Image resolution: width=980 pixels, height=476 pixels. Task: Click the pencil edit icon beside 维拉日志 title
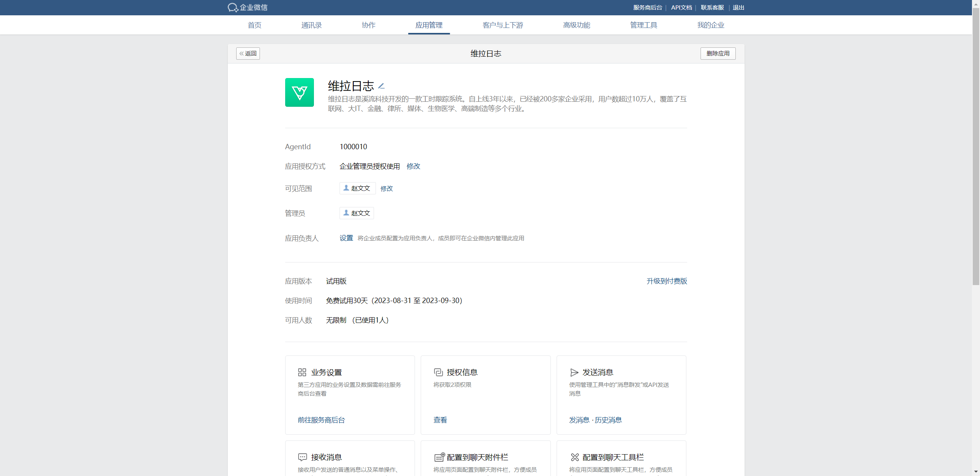pos(381,86)
